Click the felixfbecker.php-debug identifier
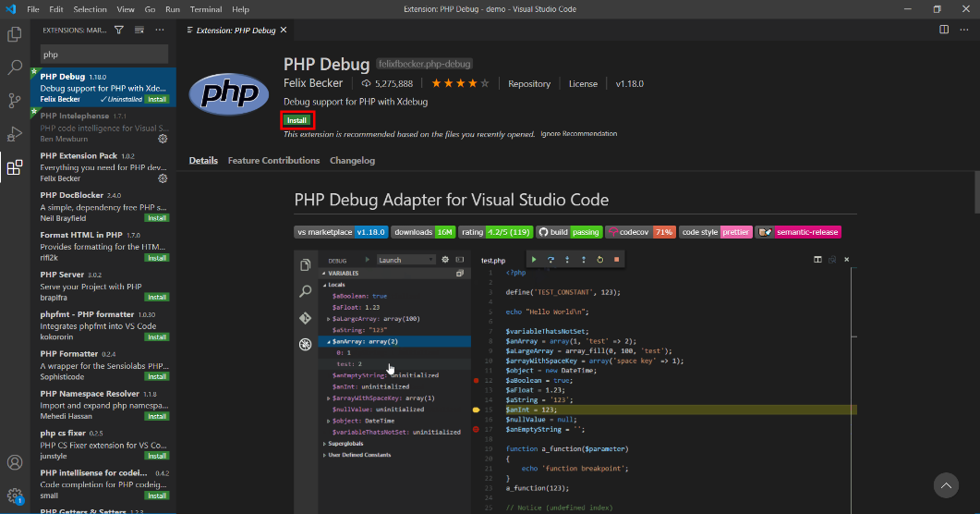Viewport: 980px width, 514px height. [x=424, y=64]
